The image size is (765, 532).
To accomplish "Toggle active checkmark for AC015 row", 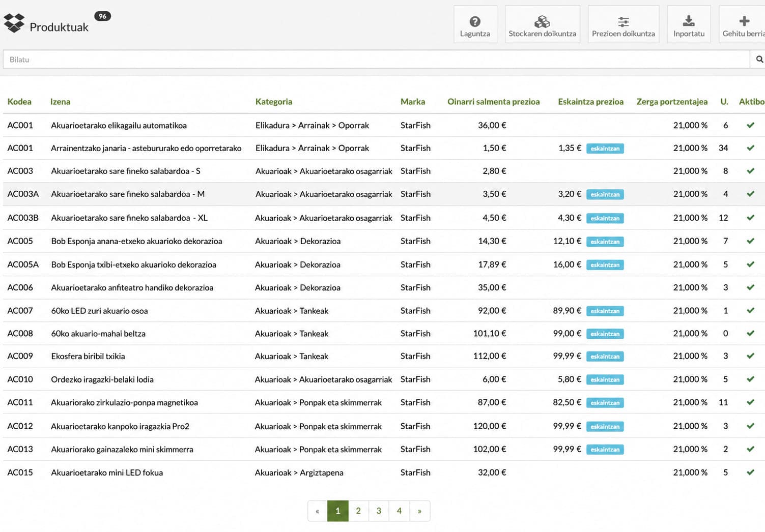I will pos(750,472).
